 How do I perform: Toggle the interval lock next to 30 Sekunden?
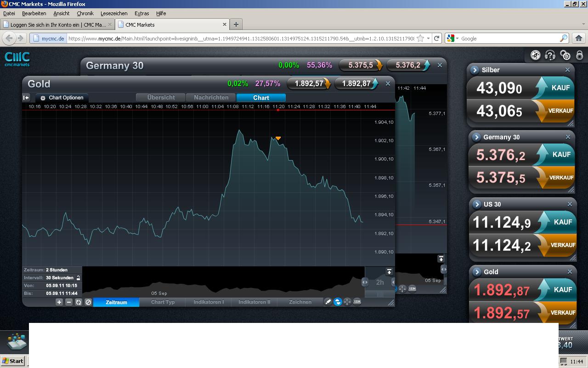pos(79,278)
